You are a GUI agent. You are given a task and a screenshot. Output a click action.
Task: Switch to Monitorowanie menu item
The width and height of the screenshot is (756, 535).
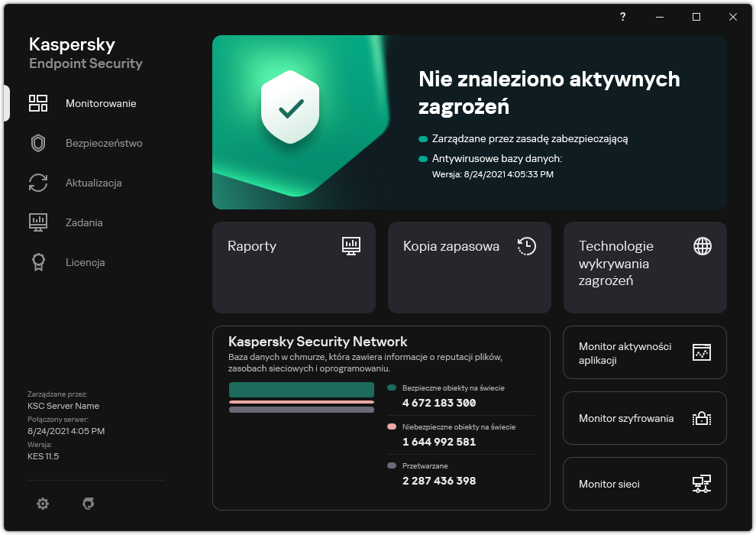coord(101,103)
